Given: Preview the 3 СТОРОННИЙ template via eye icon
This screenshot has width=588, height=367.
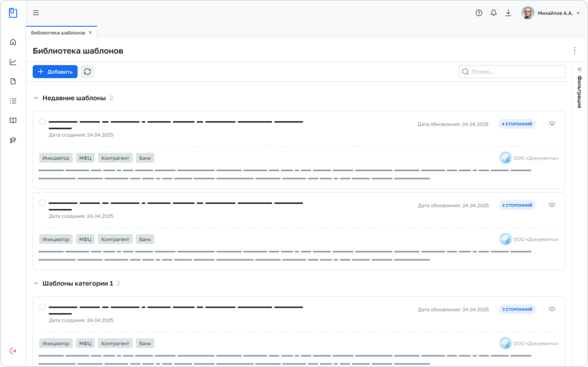Looking at the screenshot, I should pos(552,309).
